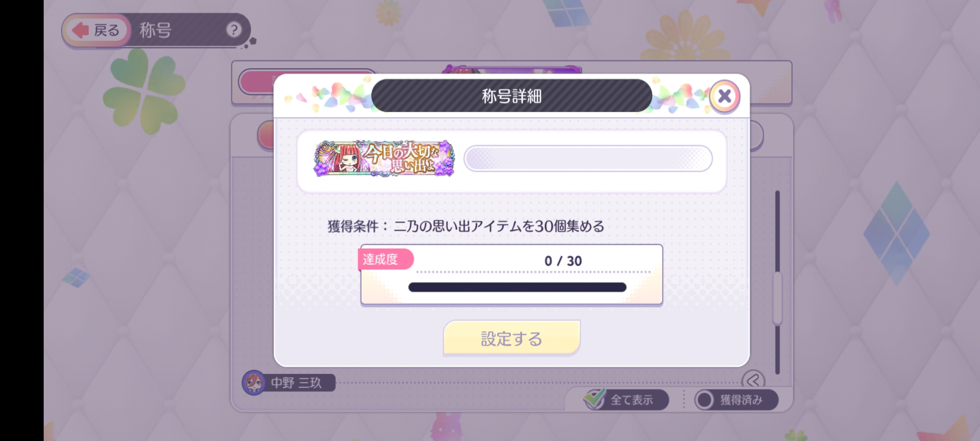Screen dimensions: 980x441
Task: Click the green checkmark next to 全て表示
Action: pos(595,399)
